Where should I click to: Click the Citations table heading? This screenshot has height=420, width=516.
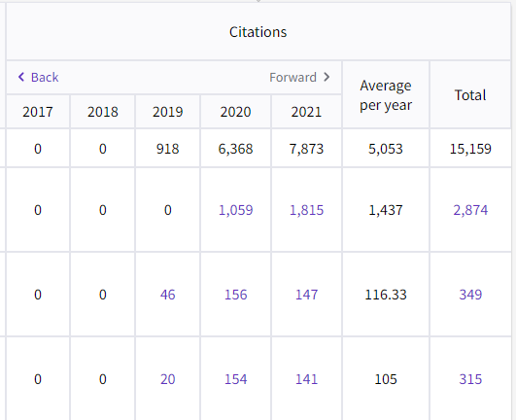tap(258, 32)
